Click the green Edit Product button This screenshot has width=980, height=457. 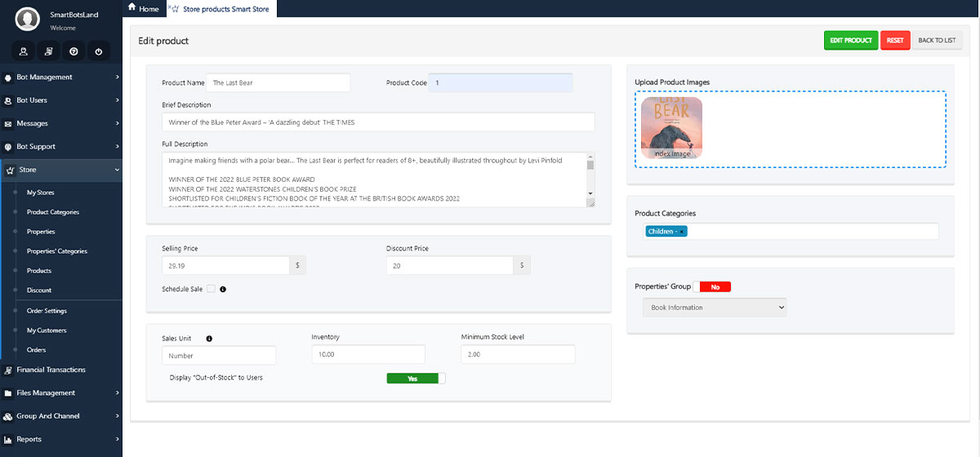tap(850, 41)
